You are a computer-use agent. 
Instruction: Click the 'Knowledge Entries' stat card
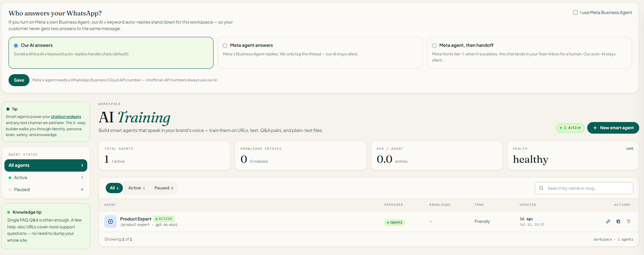pyautogui.click(x=301, y=156)
